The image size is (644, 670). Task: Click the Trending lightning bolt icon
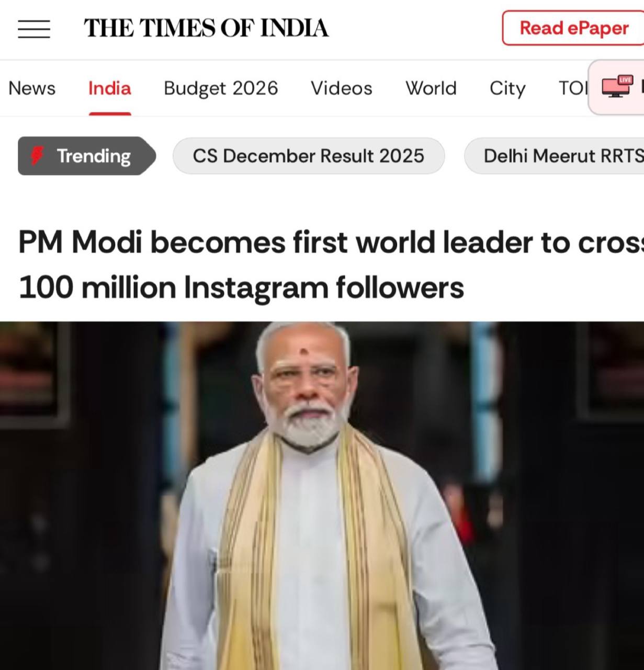[37, 155]
